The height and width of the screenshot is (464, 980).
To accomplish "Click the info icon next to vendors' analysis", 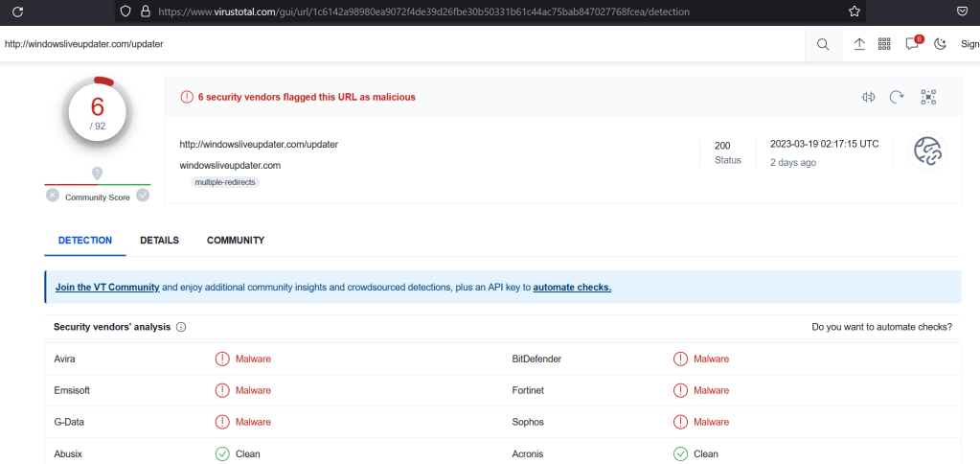I will coord(181,327).
